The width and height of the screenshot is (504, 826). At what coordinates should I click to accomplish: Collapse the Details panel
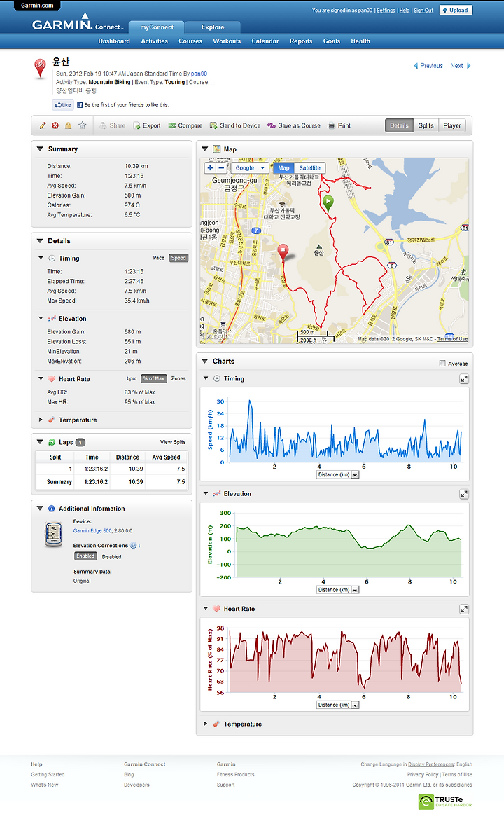click(x=40, y=241)
